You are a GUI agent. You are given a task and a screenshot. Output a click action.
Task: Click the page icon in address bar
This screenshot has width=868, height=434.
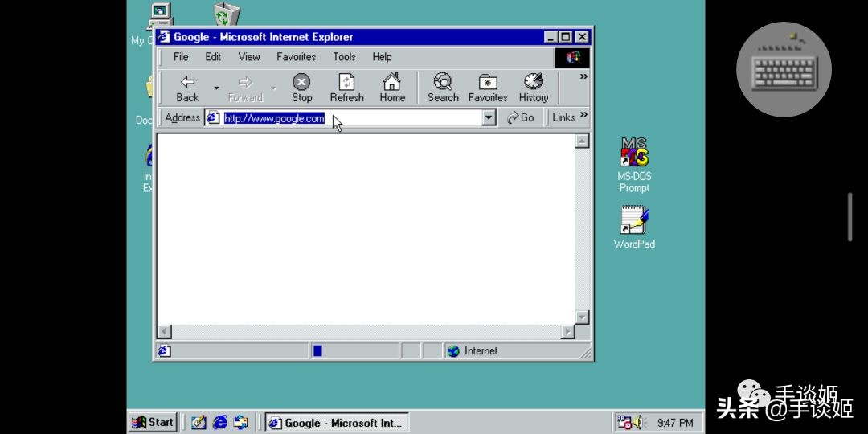213,117
